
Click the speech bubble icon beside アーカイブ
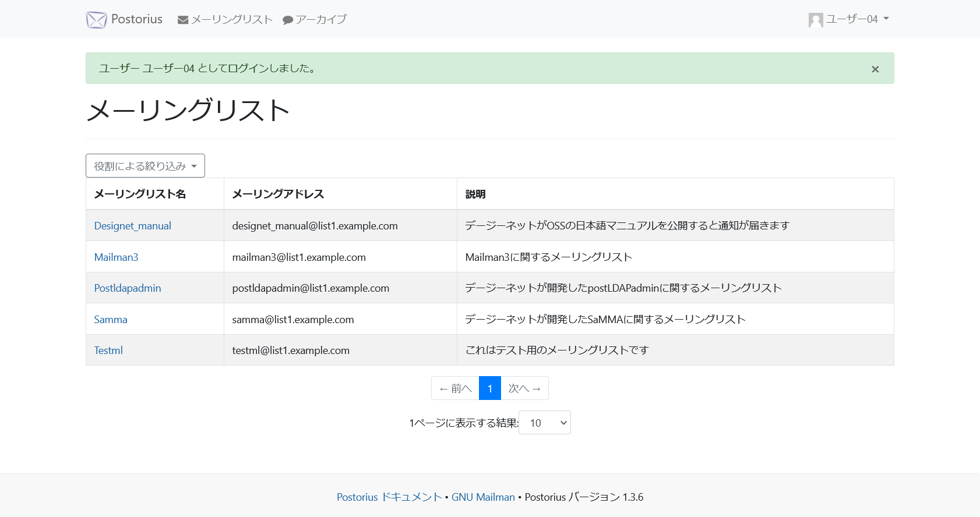click(x=288, y=20)
